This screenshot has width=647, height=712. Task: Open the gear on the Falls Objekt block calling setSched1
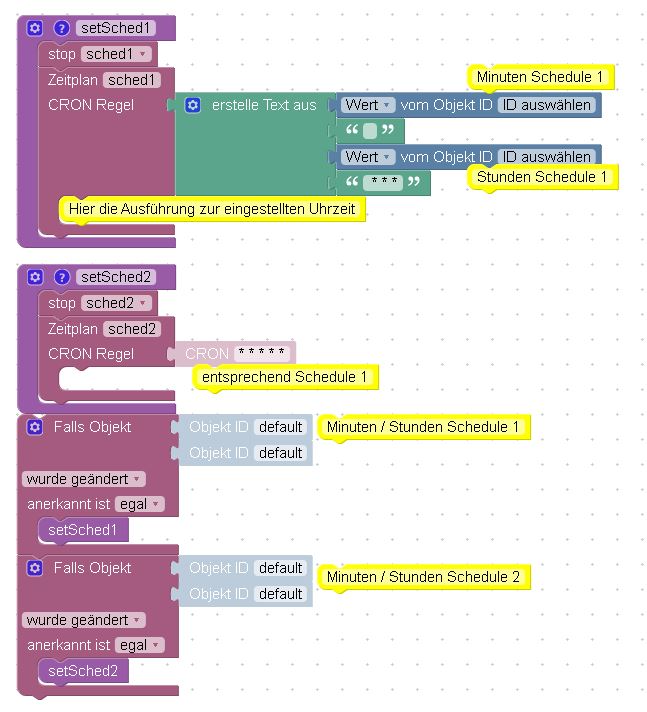pos(35,427)
